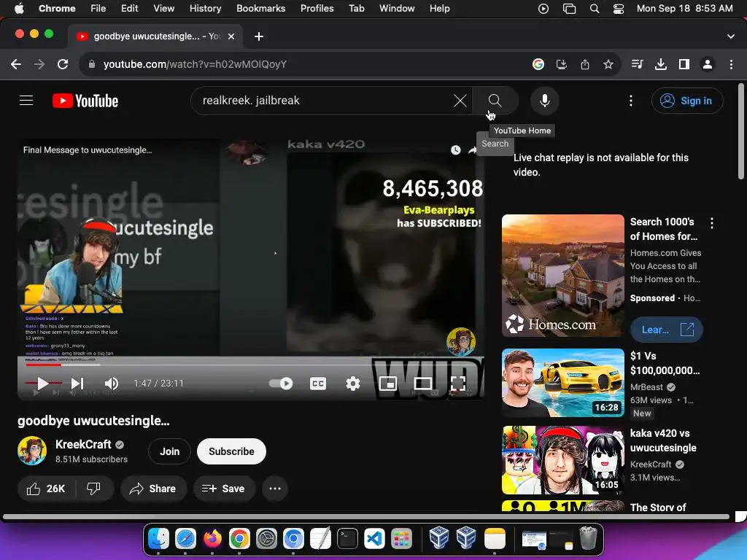Toggle the autoplay switch

point(281,384)
